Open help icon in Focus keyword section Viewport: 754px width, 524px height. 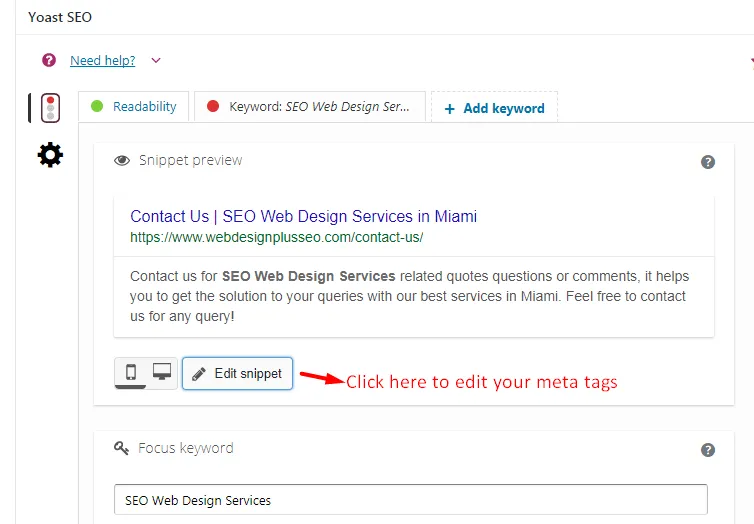tap(708, 450)
